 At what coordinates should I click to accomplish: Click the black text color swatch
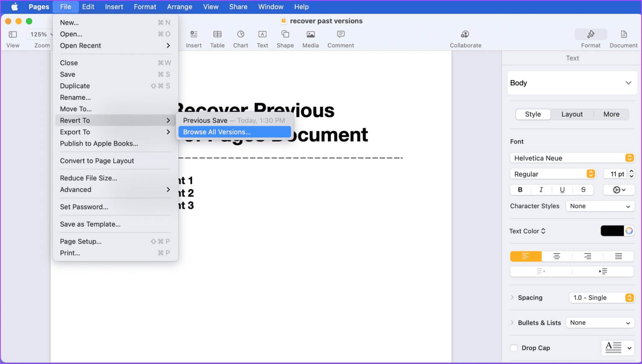pos(612,231)
